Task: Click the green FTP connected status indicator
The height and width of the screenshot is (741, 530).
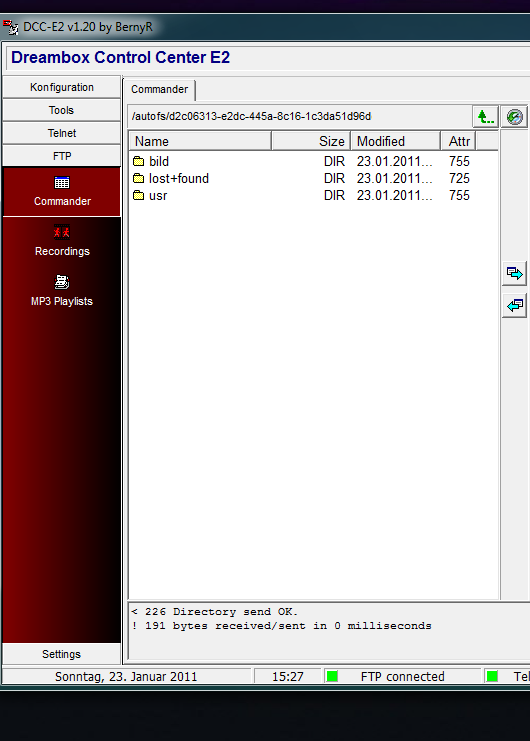Action: [x=332, y=676]
